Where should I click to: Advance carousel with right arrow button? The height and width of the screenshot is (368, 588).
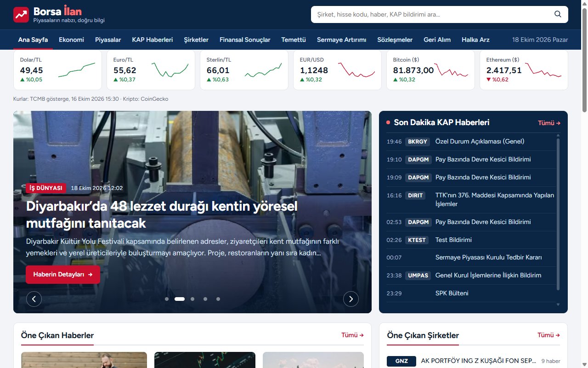click(x=351, y=299)
